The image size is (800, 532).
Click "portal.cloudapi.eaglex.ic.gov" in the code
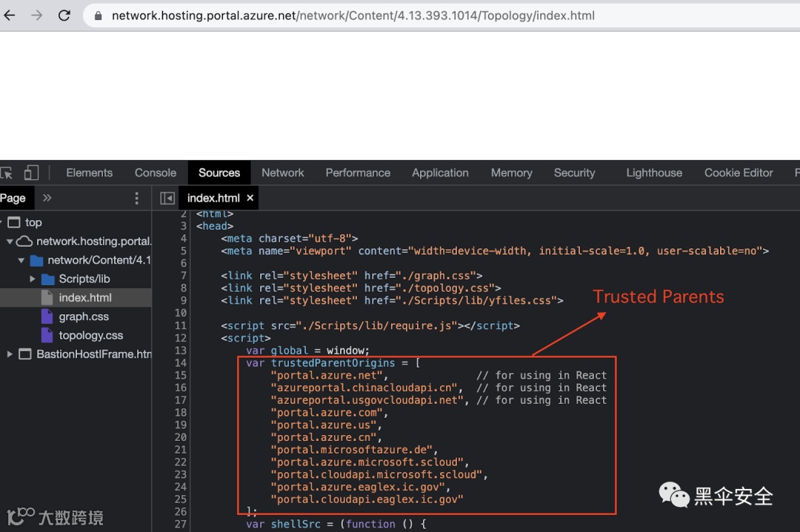367,499
